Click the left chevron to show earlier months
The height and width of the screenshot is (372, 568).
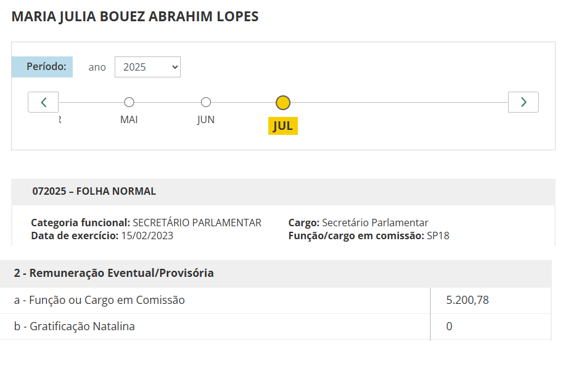(43, 102)
